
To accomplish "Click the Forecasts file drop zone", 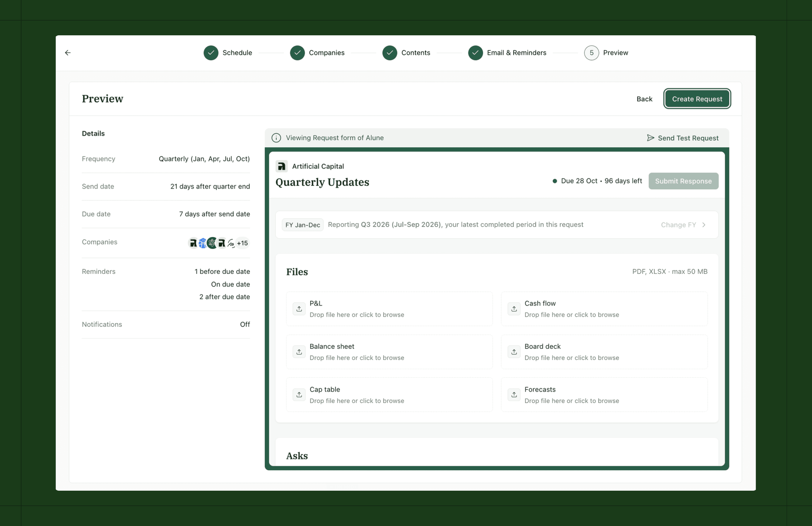I will tap(604, 395).
